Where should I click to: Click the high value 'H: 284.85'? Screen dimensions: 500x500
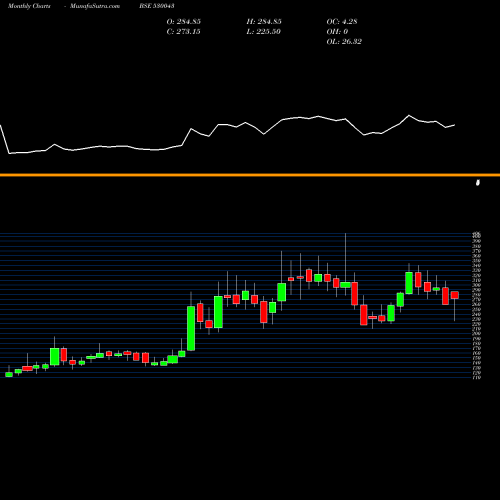tap(264, 22)
